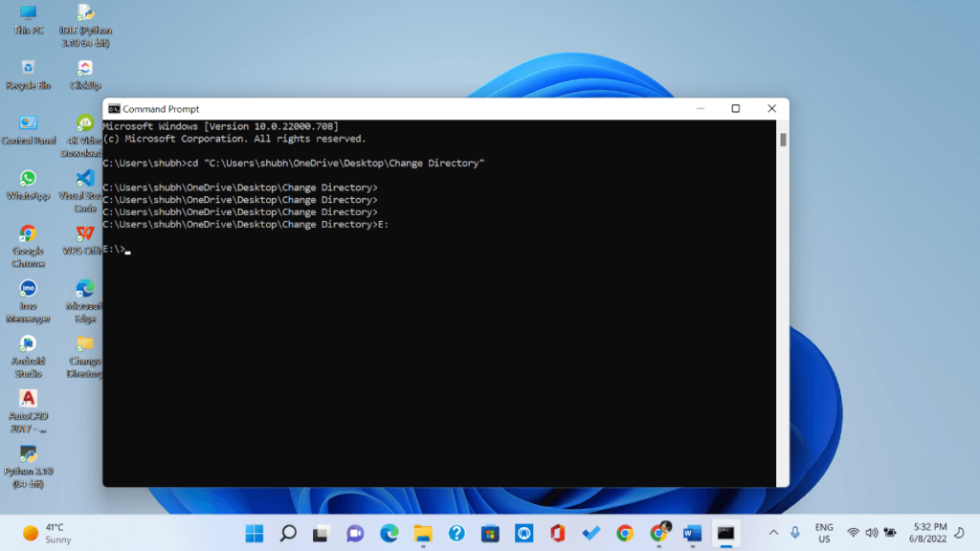Open the This PC desktop icon
This screenshot has height=551, width=980.
click(x=28, y=19)
